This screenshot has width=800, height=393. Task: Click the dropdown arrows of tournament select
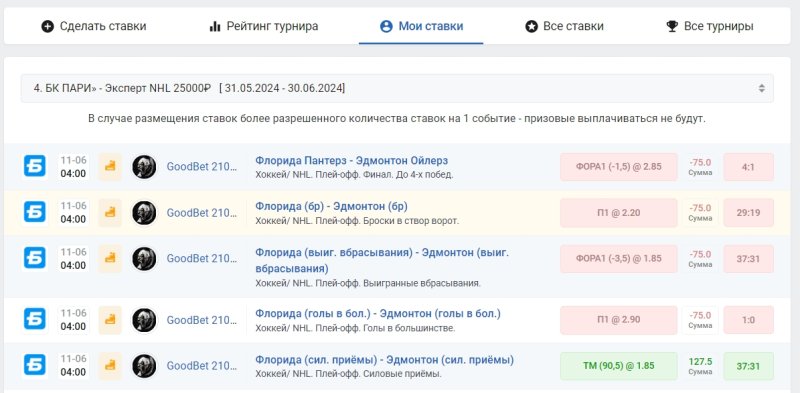click(761, 88)
